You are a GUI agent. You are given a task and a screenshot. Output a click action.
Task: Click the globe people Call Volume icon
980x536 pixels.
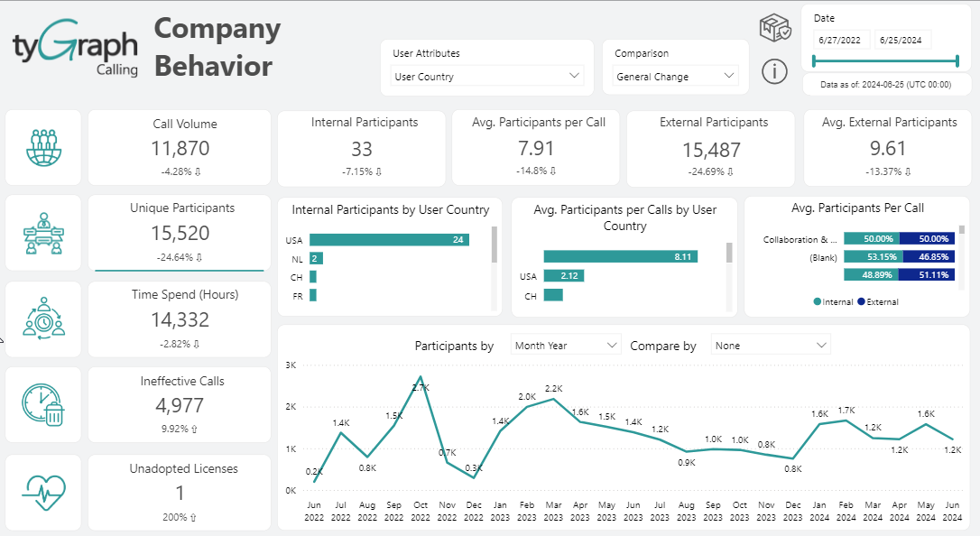click(x=43, y=148)
